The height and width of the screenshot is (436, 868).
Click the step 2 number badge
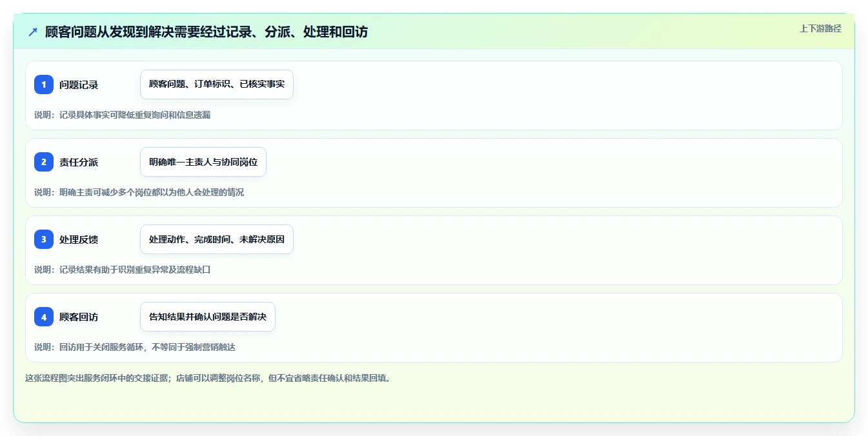click(x=44, y=162)
